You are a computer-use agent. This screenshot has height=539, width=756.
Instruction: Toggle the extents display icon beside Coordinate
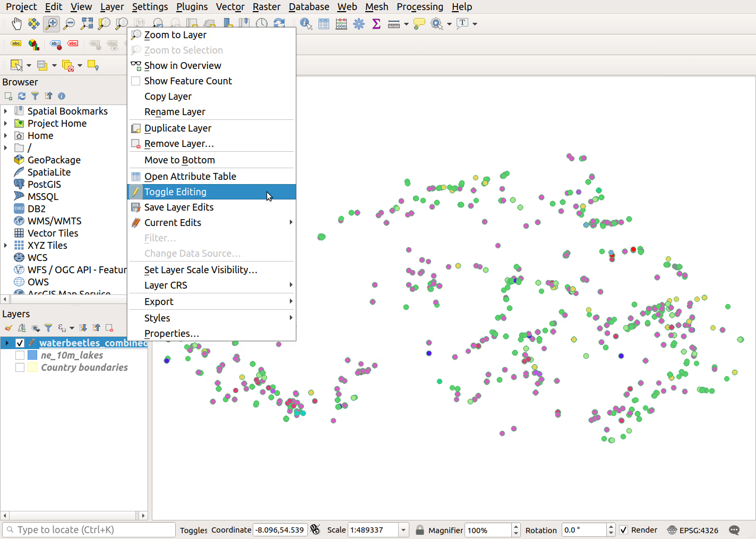tap(315, 529)
